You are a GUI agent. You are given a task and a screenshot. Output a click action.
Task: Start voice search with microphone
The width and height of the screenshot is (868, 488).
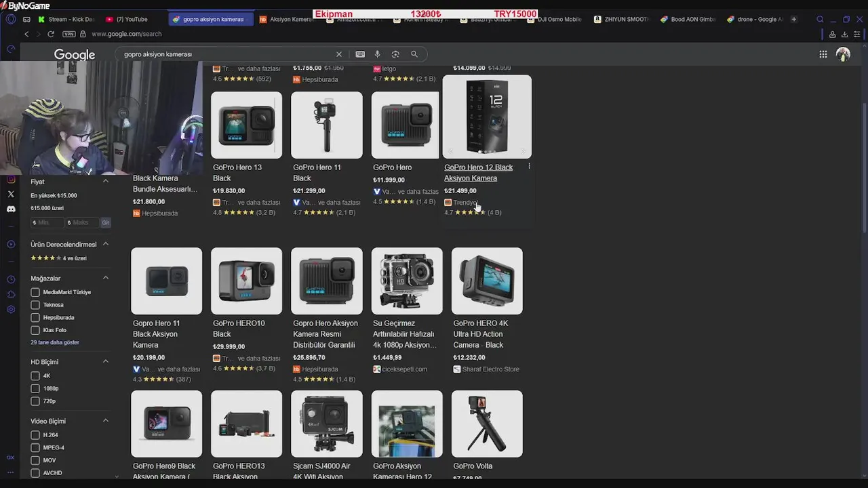click(x=378, y=54)
